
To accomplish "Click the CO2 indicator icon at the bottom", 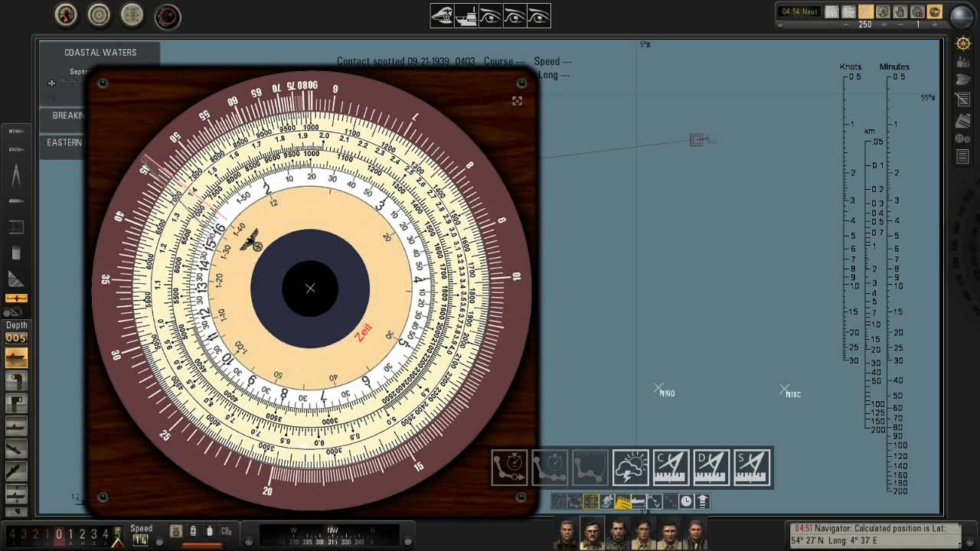I will (x=227, y=531).
